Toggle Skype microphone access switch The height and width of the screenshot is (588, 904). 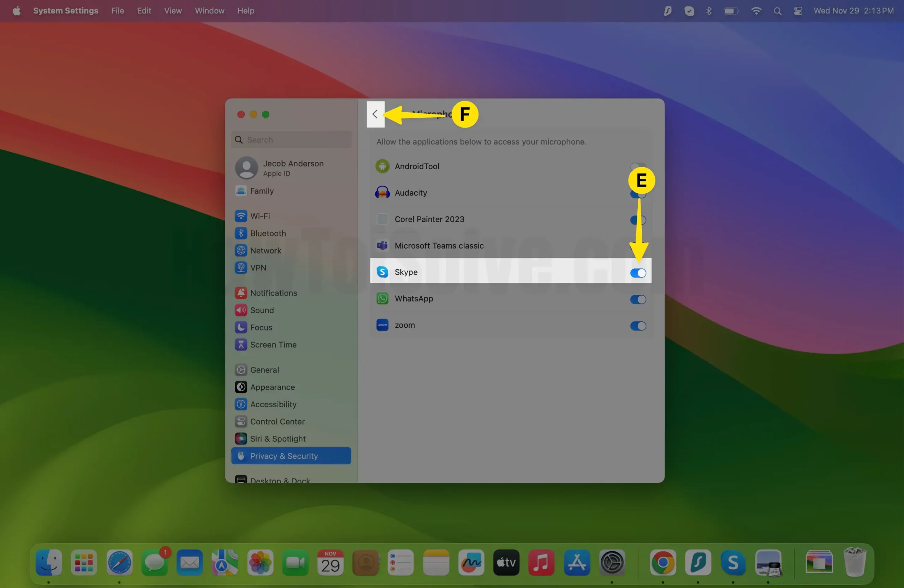coord(638,273)
